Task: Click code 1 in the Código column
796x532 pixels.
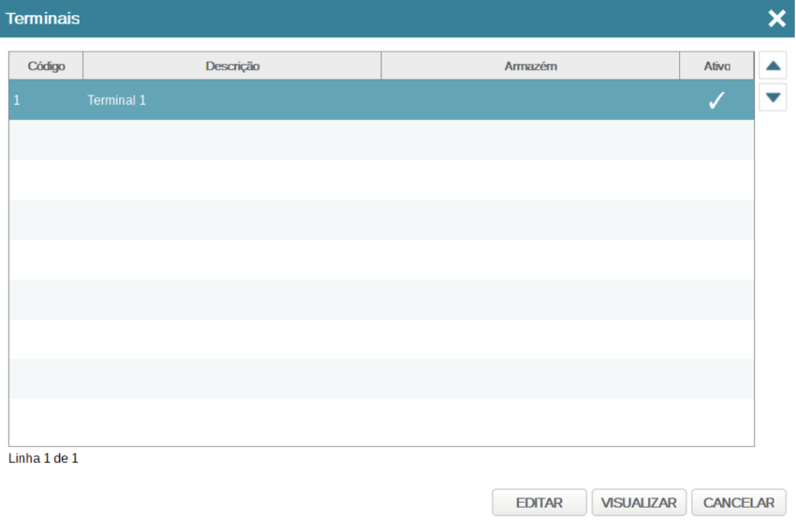Action: pyautogui.click(x=17, y=100)
